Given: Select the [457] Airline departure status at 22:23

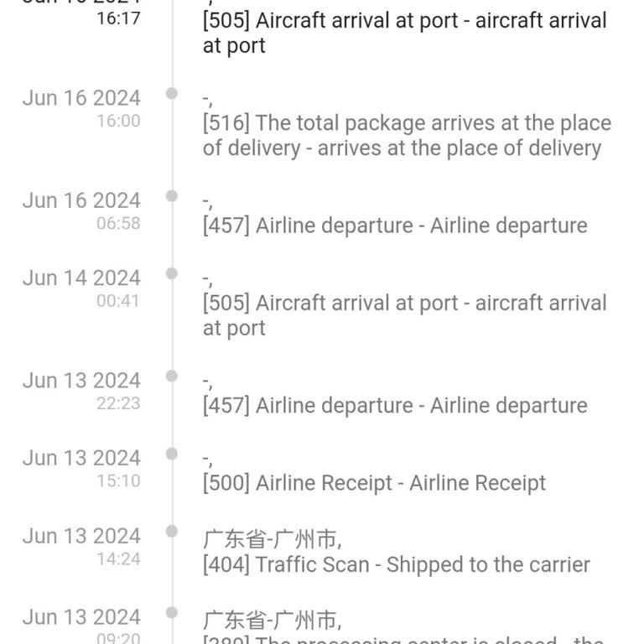Looking at the screenshot, I should [394, 406].
